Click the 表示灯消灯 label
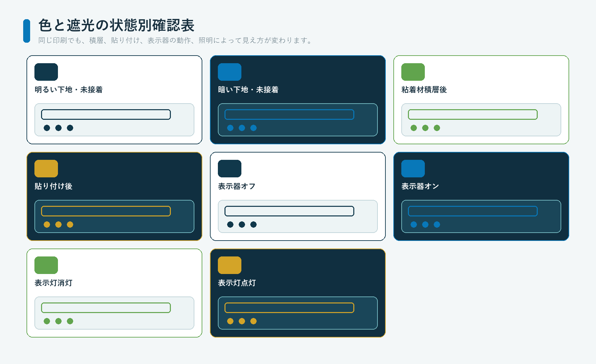The height and width of the screenshot is (364, 596). click(x=53, y=283)
